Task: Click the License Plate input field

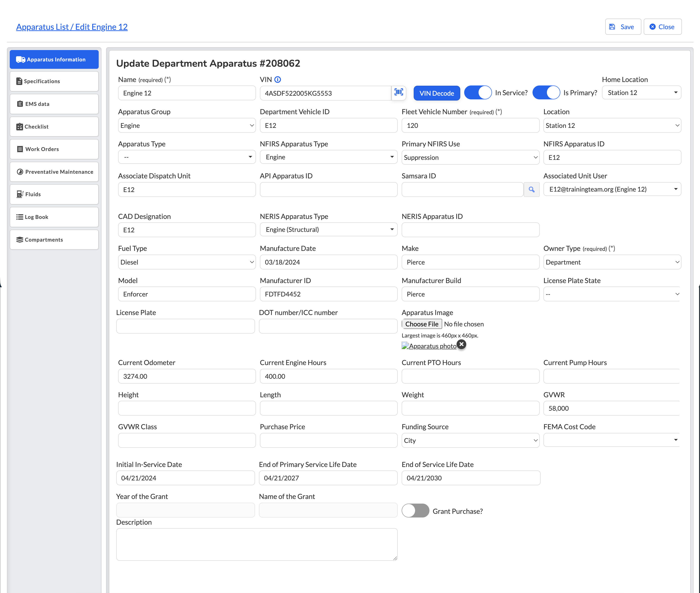Action: [x=186, y=326]
